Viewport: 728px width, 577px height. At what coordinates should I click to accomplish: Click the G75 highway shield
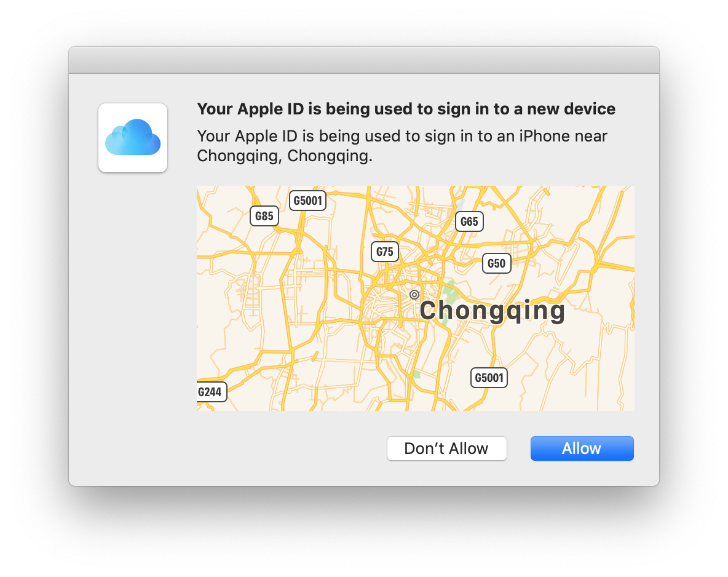(x=384, y=252)
